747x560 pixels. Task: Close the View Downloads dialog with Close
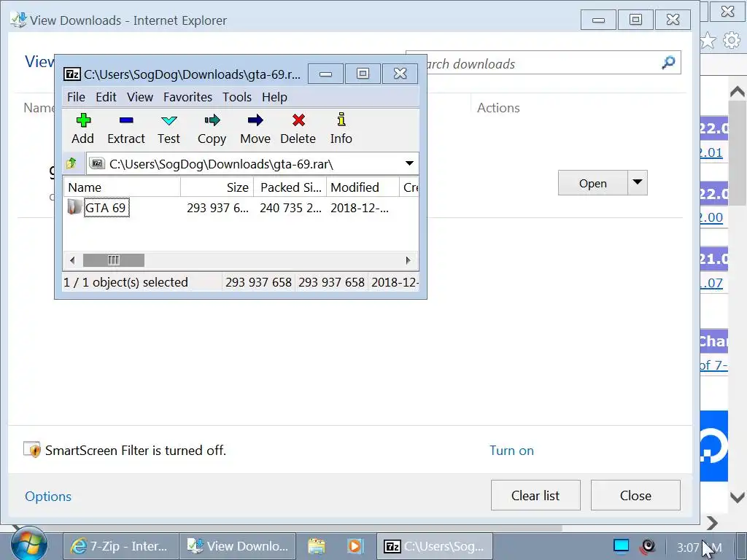pos(635,495)
